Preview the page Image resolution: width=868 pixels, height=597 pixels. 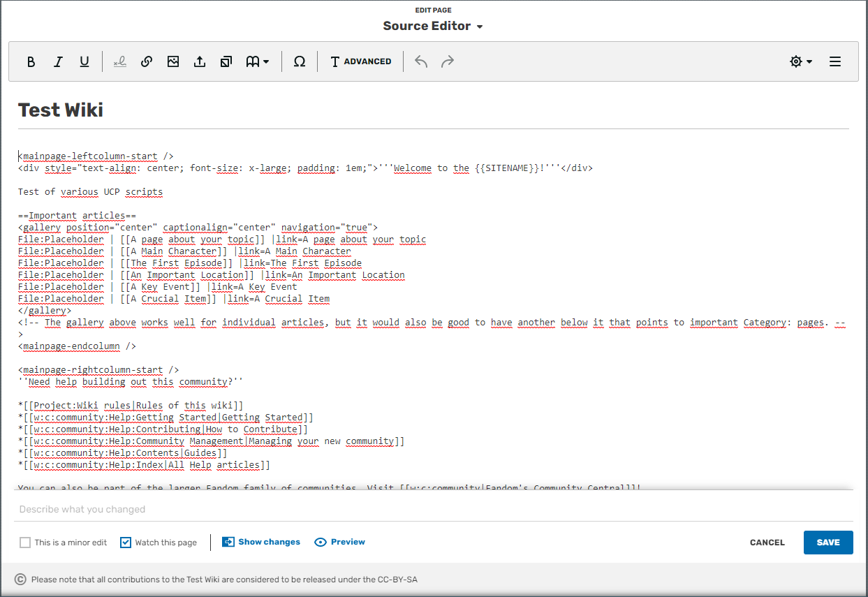click(x=340, y=542)
